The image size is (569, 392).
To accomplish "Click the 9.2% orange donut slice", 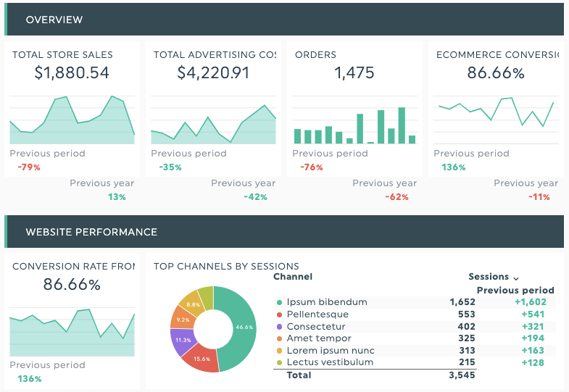I will (x=183, y=320).
